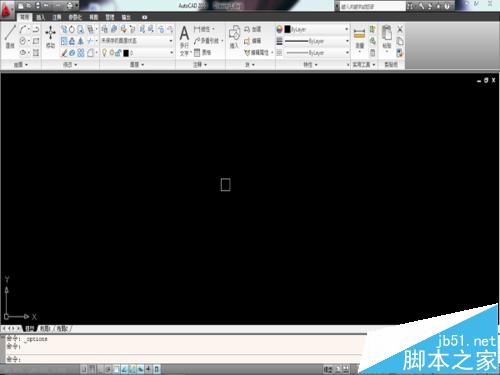Open the Help question mark icon

[x=447, y=6]
